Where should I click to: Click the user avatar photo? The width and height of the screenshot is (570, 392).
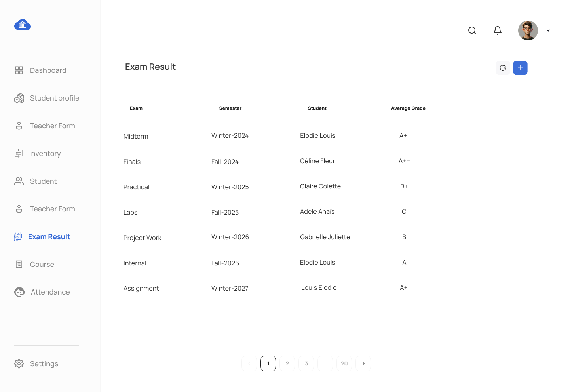(x=528, y=30)
